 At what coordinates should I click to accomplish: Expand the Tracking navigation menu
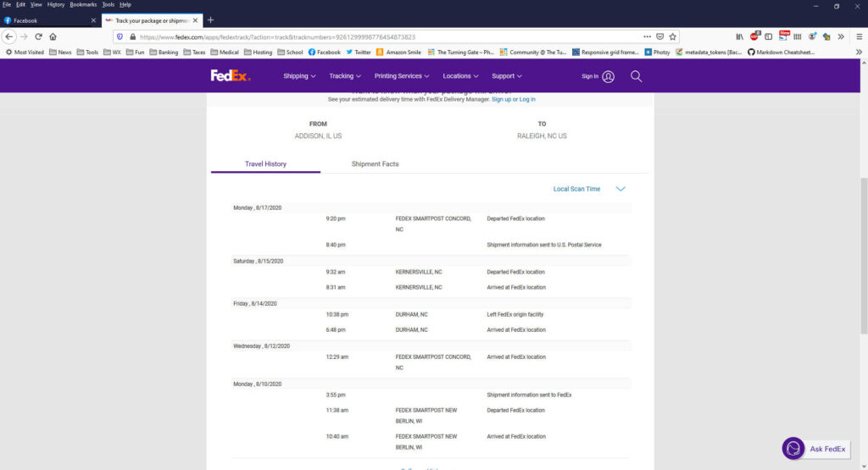pos(345,76)
